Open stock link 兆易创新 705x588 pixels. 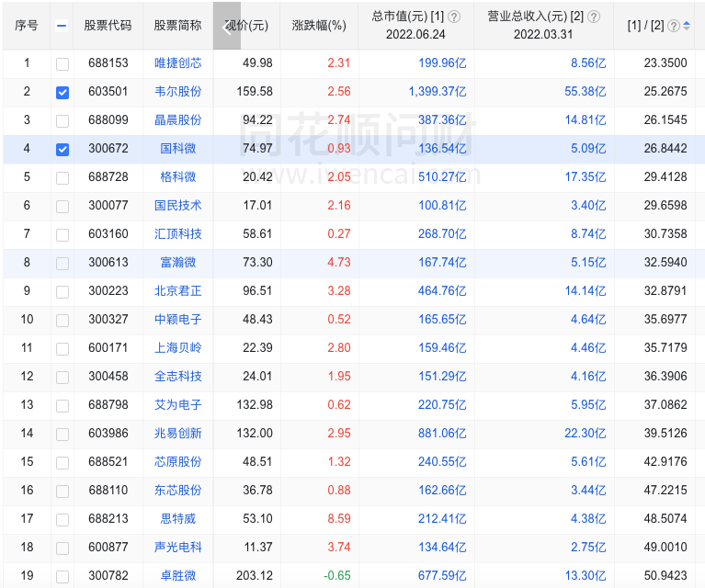[178, 434]
